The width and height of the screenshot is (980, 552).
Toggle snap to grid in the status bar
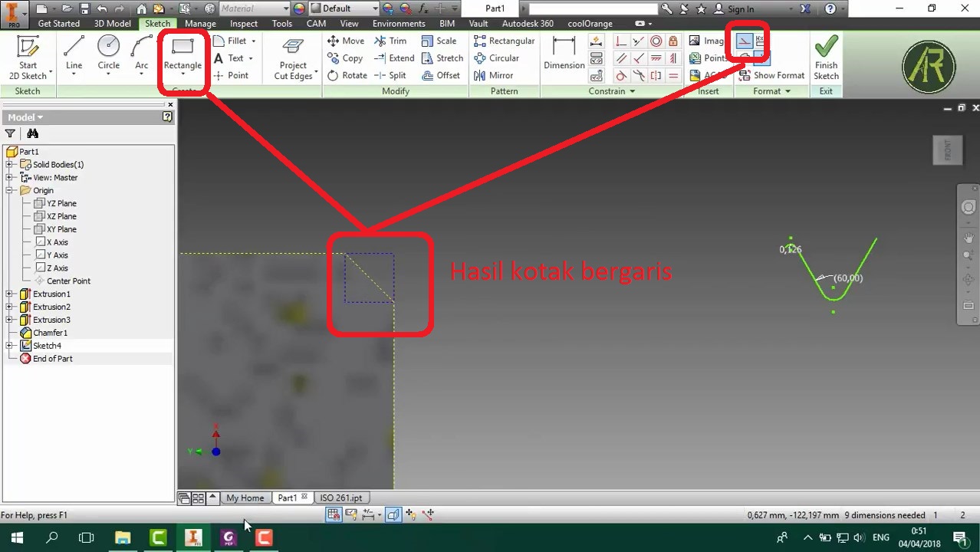coord(333,514)
